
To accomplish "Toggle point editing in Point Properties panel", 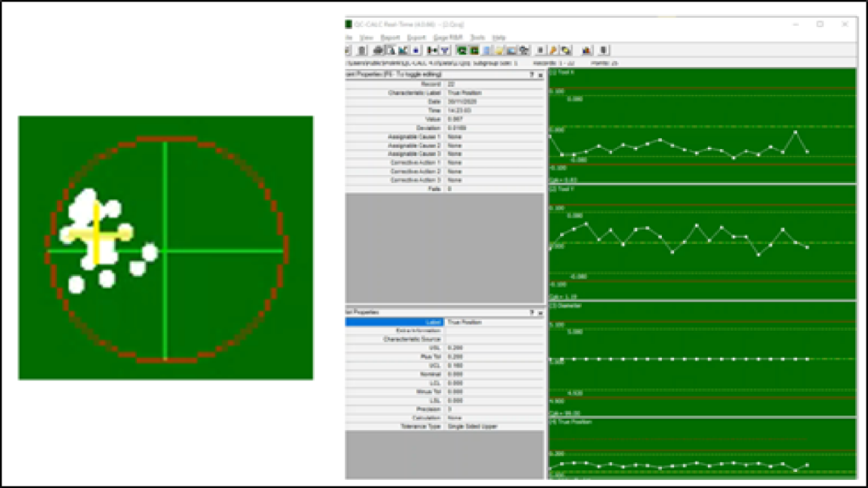I will [x=420, y=75].
